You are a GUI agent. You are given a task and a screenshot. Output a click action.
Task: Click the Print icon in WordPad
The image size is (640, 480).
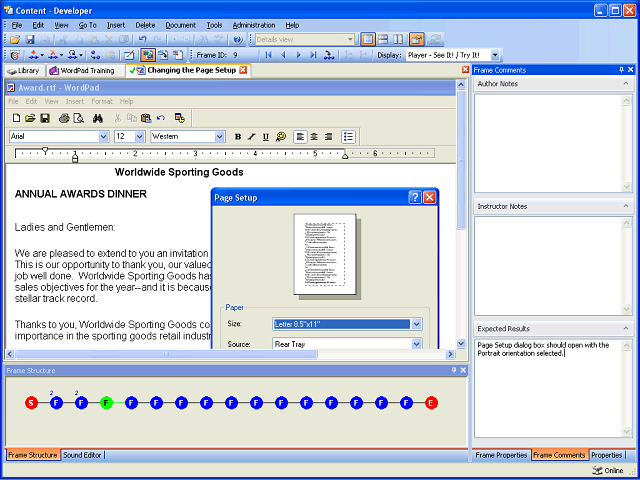(64, 118)
